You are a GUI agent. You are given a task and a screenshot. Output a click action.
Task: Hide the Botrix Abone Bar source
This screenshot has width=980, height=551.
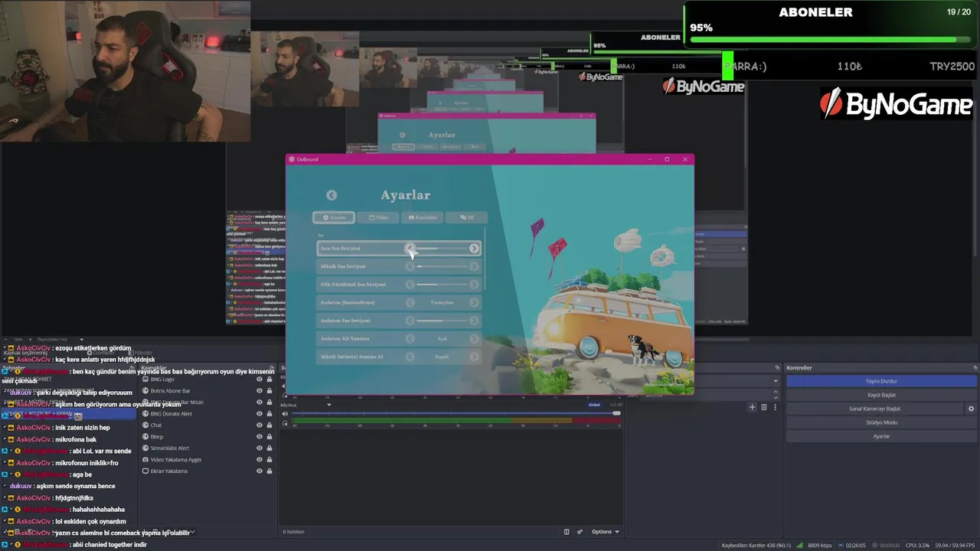(260, 391)
